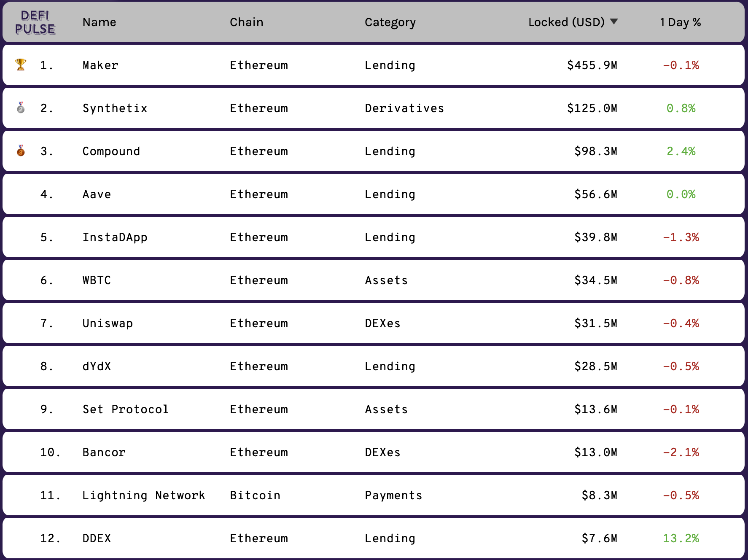Click the silver medal icon beside Synthetix

[x=21, y=108]
